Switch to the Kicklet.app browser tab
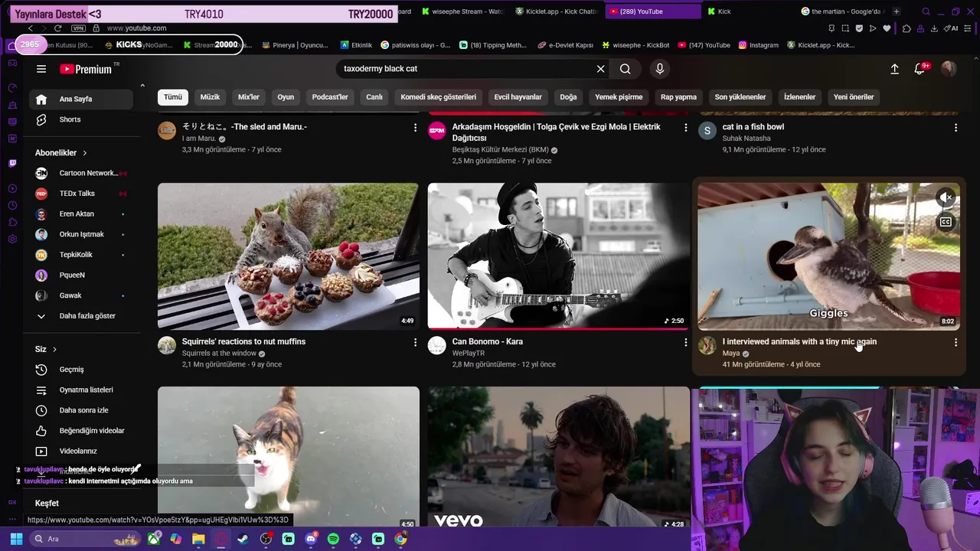Image resolution: width=980 pixels, height=551 pixels. click(557, 11)
